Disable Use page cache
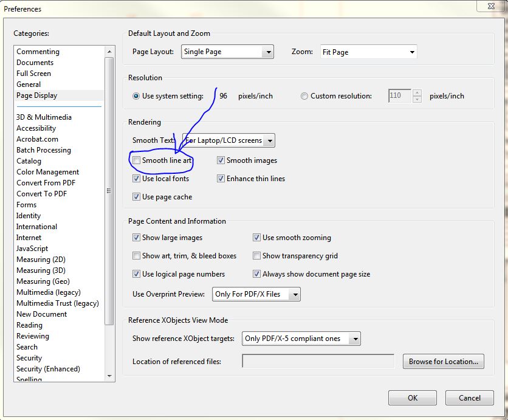 [137, 196]
